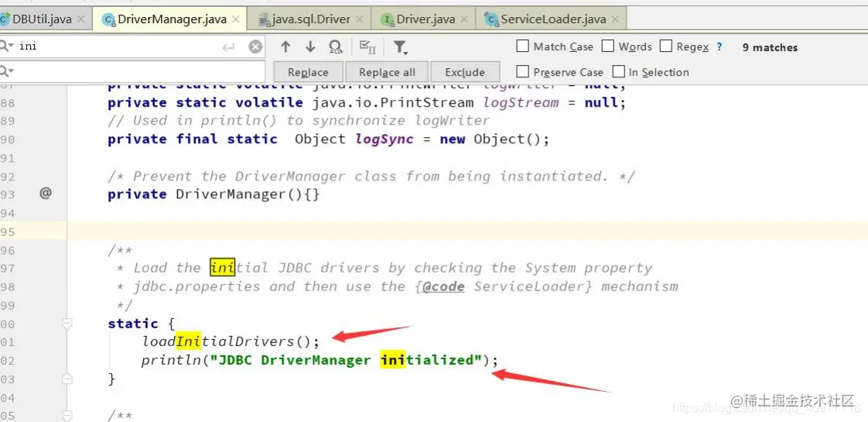The image size is (868, 422).
Task: Click the 'Prevent the DriverManager class' comment
Action: point(371,176)
